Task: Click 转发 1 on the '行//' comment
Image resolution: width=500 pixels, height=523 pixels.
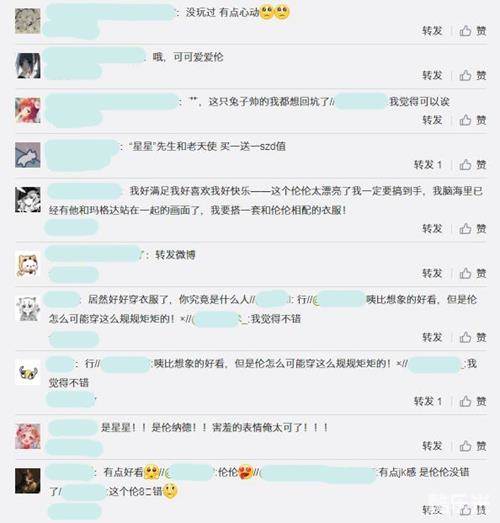Action: [428, 401]
